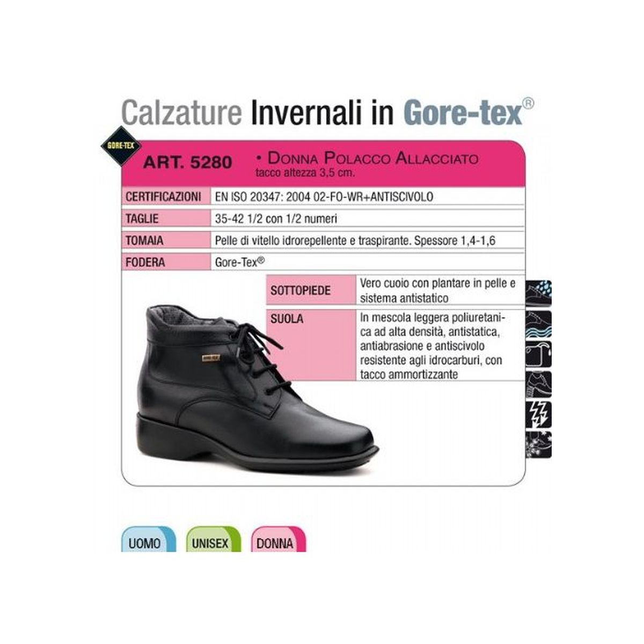The width and height of the screenshot is (644, 644).
Task: Click the shock-absorbing heel shoe icon
Action: (538, 384)
